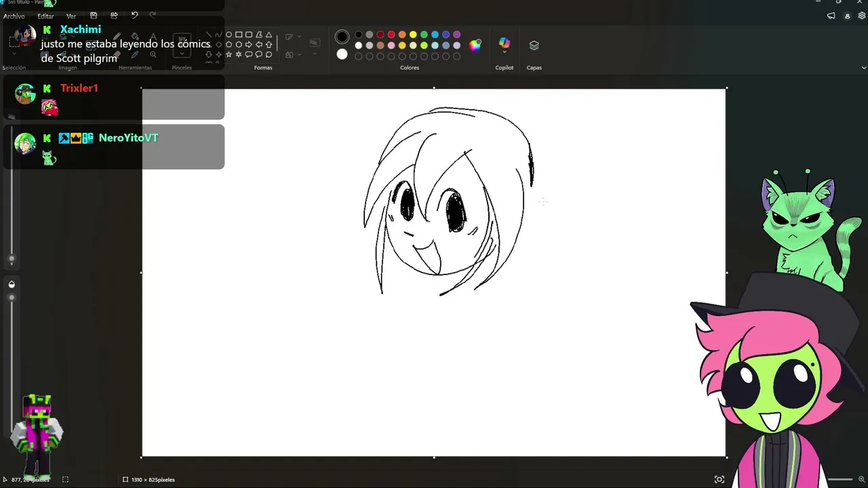Open the Archivo menu

click(x=14, y=16)
